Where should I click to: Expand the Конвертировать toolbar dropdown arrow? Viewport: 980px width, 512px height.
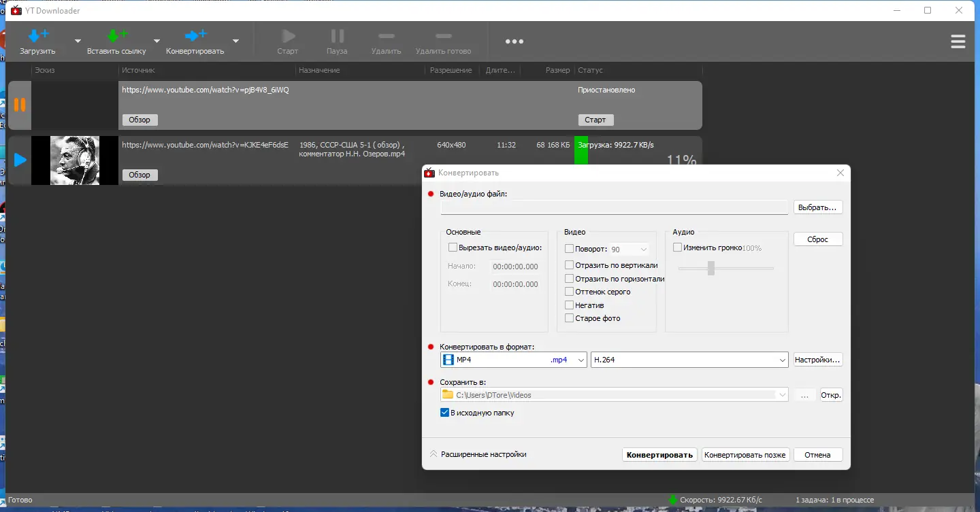pyautogui.click(x=235, y=41)
